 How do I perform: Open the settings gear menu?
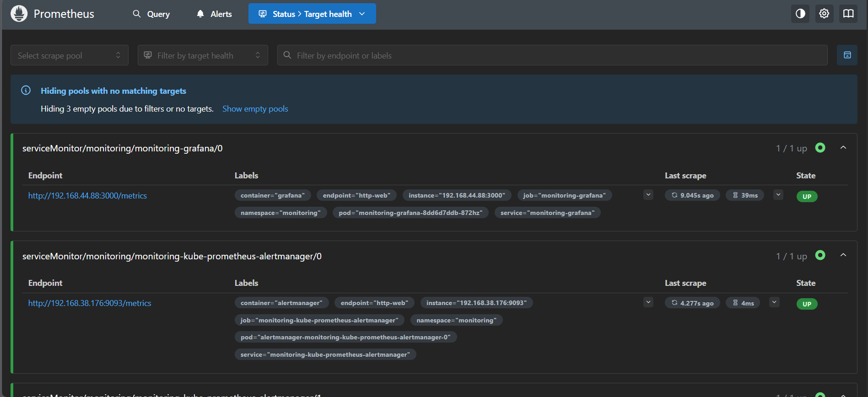tap(824, 14)
